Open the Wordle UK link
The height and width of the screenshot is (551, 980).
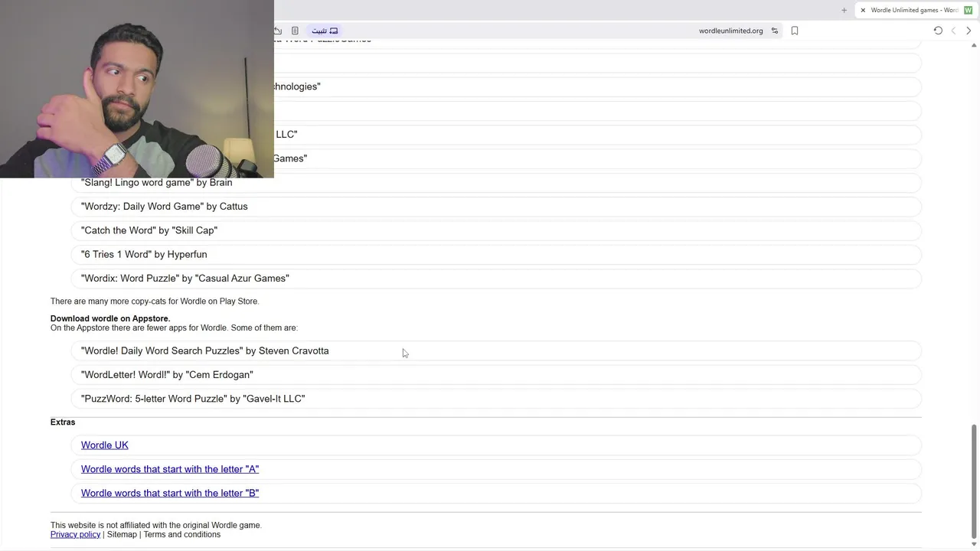point(105,445)
